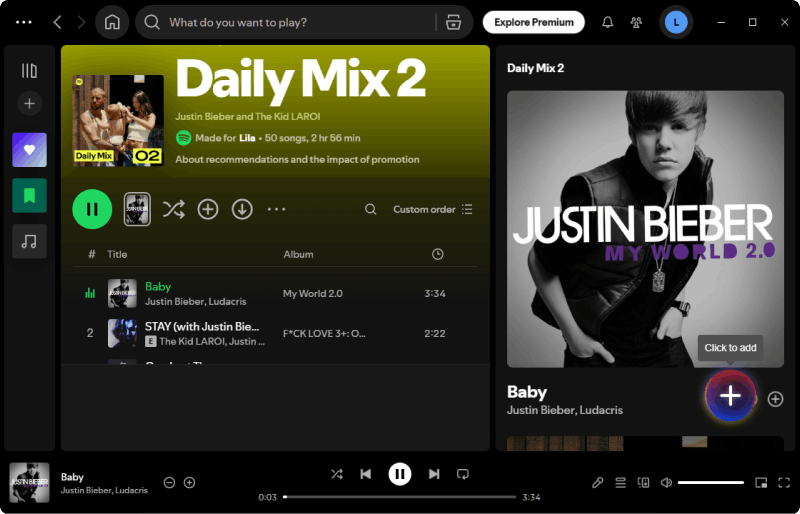
Task: Open the Friend Activity icon
Action: [636, 22]
